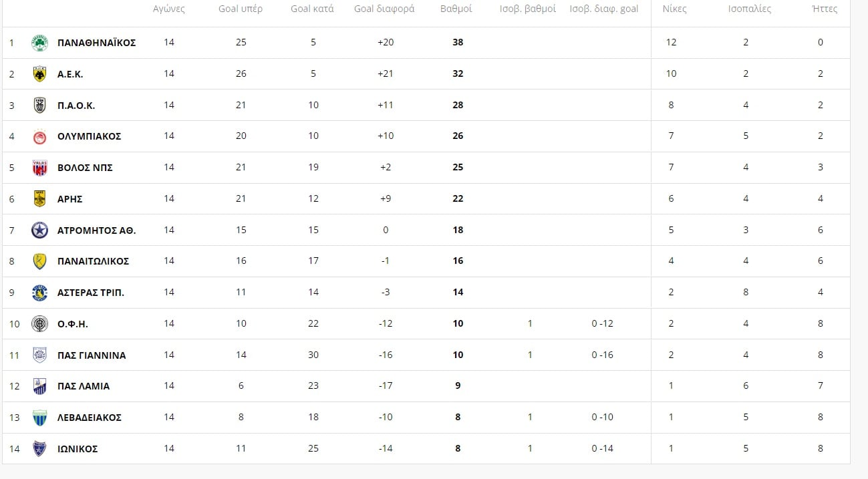Click the Ιωνικός blue shield crest
This screenshot has width=868, height=479.
(40, 449)
